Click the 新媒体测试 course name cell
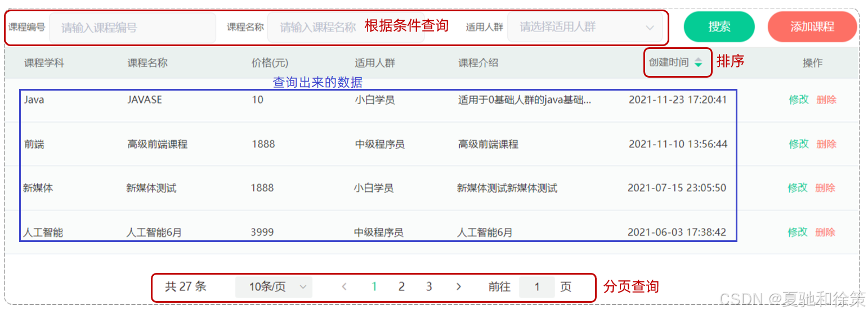Screen dimensions: 868x314 151,188
